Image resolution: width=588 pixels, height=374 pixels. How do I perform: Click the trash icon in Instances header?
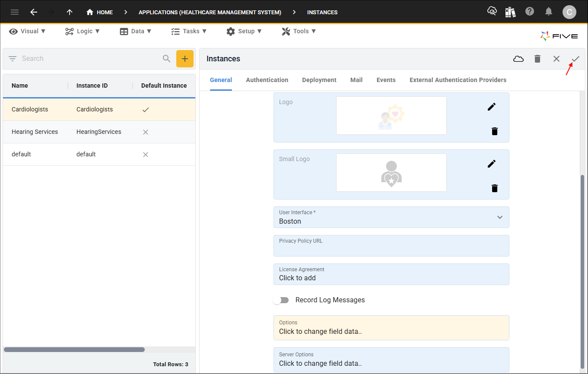537,59
